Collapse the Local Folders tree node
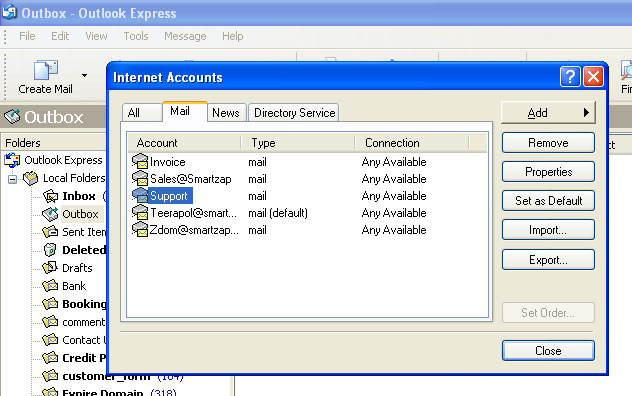This screenshot has height=396, width=632. tap(12, 179)
